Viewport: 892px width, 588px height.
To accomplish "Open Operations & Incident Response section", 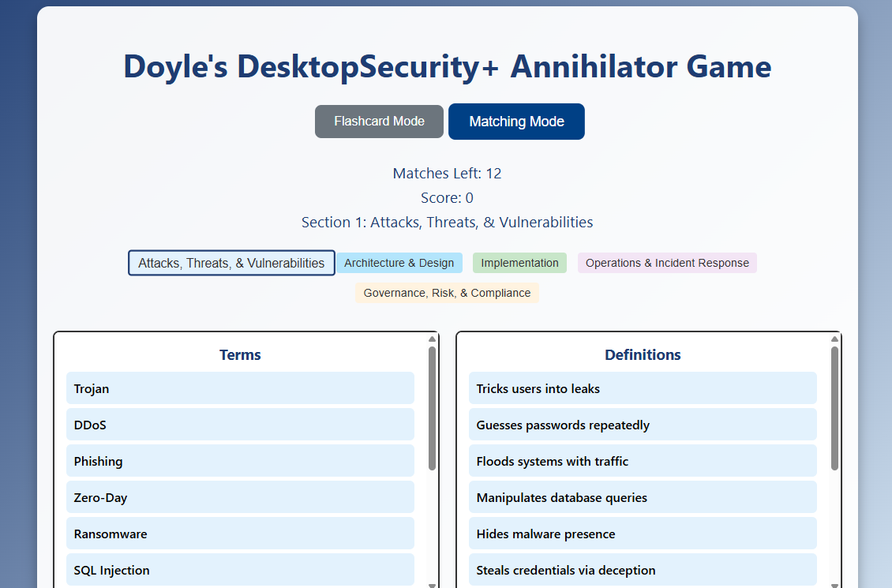I will point(667,263).
